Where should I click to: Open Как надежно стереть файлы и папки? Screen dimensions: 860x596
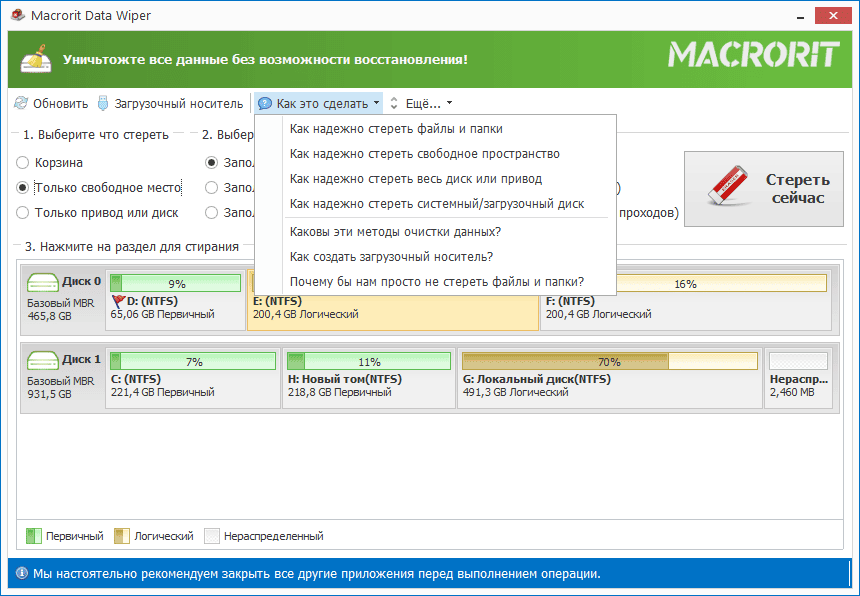tap(395, 128)
